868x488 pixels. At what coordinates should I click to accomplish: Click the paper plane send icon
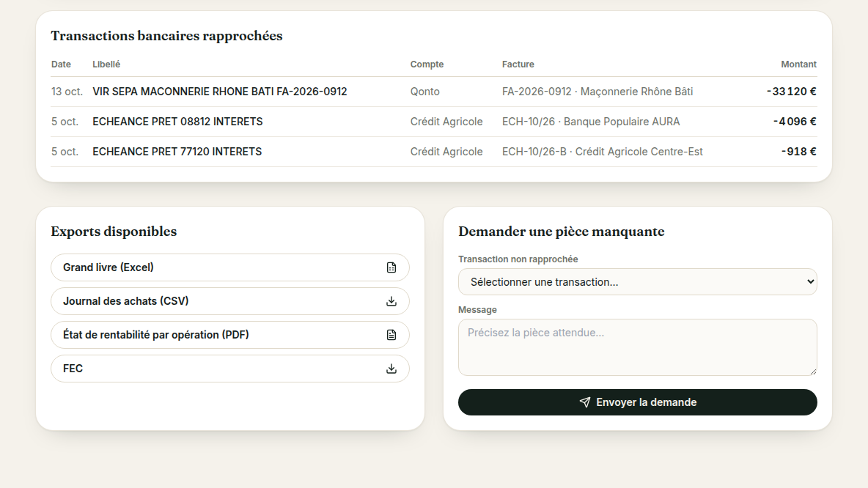click(584, 402)
